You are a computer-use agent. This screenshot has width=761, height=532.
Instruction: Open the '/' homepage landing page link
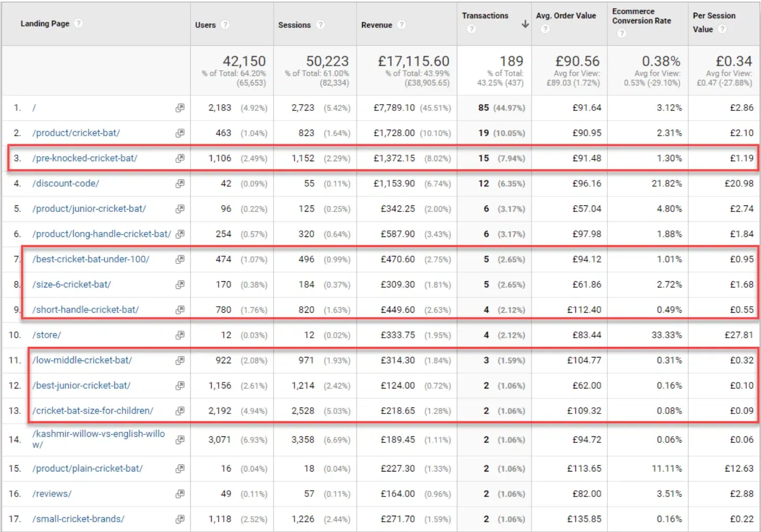tap(34, 108)
